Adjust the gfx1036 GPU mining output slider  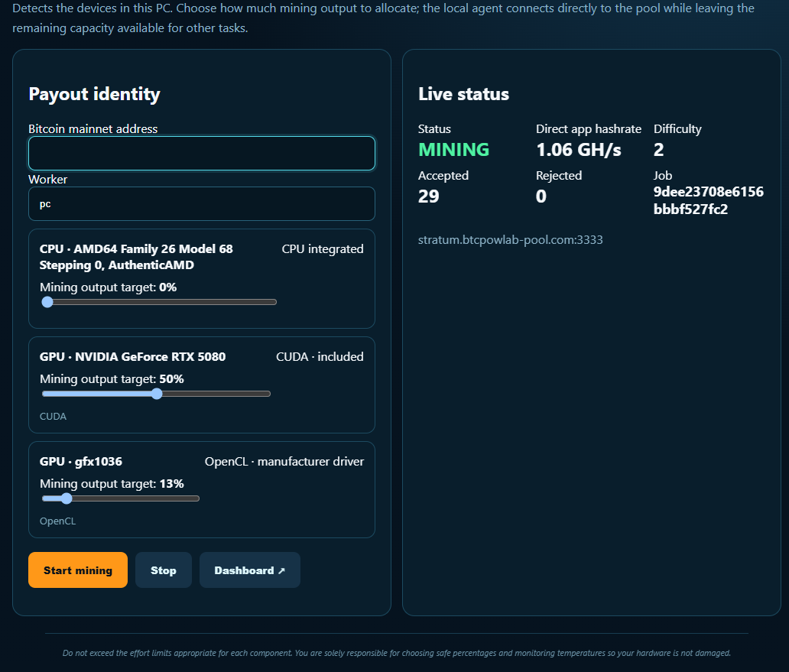[121, 498]
